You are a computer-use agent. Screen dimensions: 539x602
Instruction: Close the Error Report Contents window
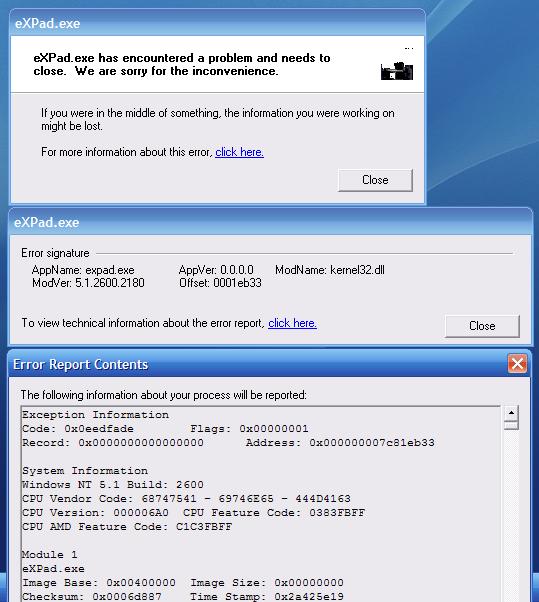tap(517, 364)
